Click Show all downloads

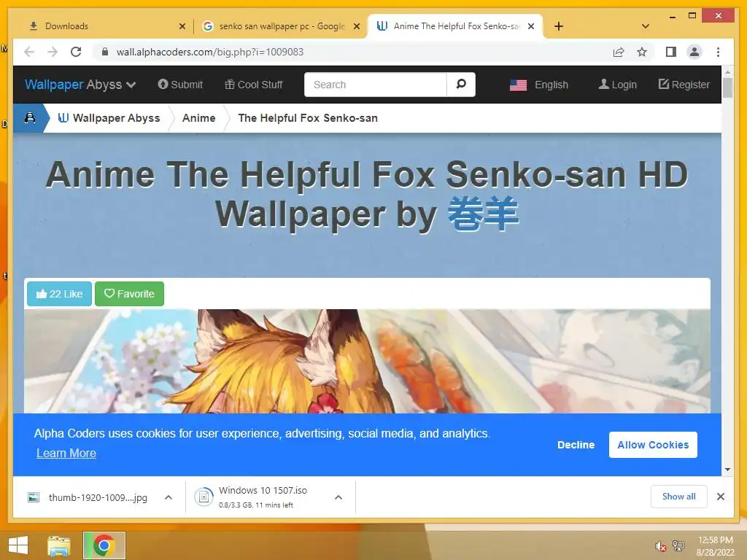click(x=679, y=497)
